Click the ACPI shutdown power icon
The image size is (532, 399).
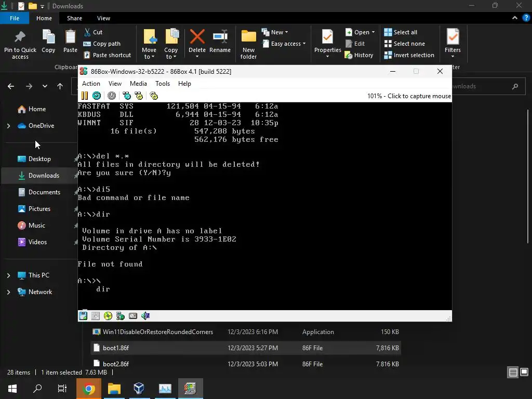click(111, 96)
